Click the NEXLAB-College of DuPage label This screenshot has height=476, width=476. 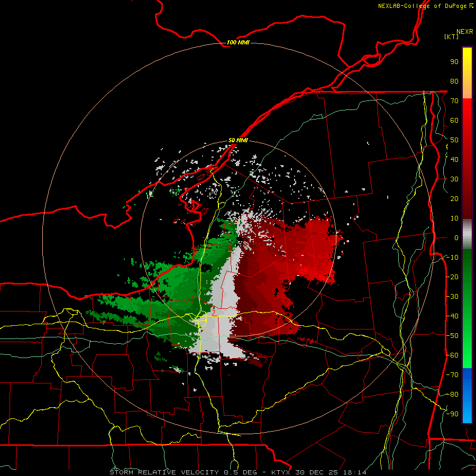coord(425,6)
